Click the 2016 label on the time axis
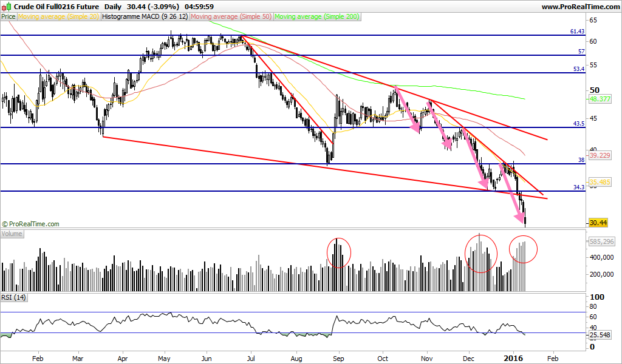 514,359
